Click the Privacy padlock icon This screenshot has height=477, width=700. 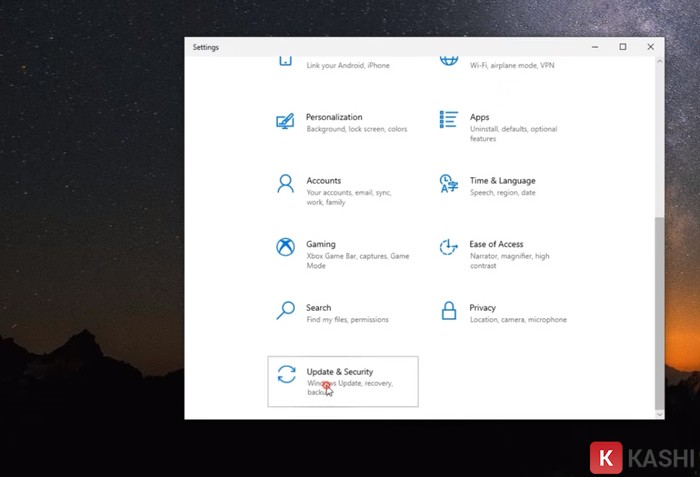tap(449, 311)
